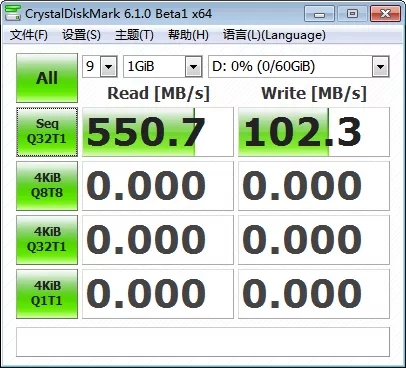Click the 4KiB Q1T1 write result field
The height and width of the screenshot is (368, 406).
tap(314, 294)
